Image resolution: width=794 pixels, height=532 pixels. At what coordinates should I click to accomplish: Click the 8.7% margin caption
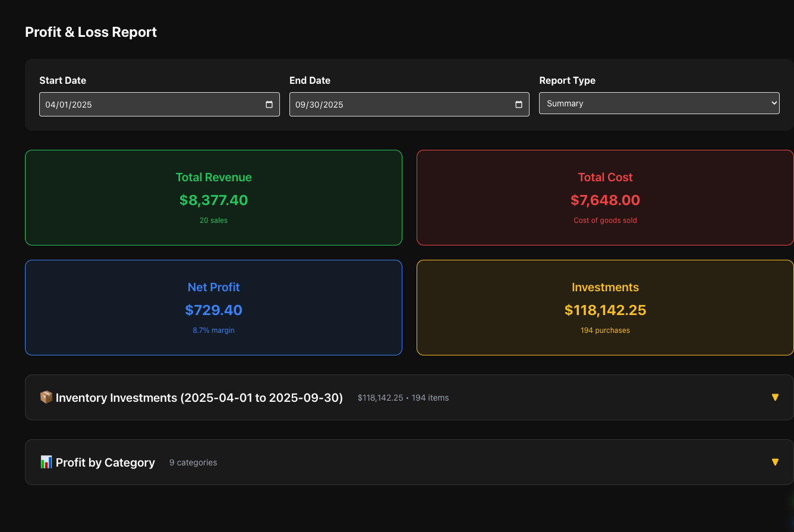[x=213, y=330]
